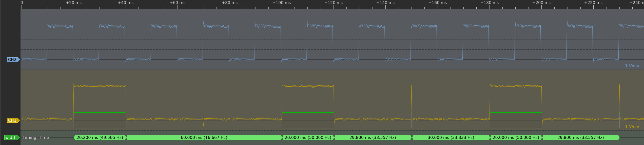Screen dimensions: 644x145
Task: Select the green width trace label
Action: (x=12, y=138)
